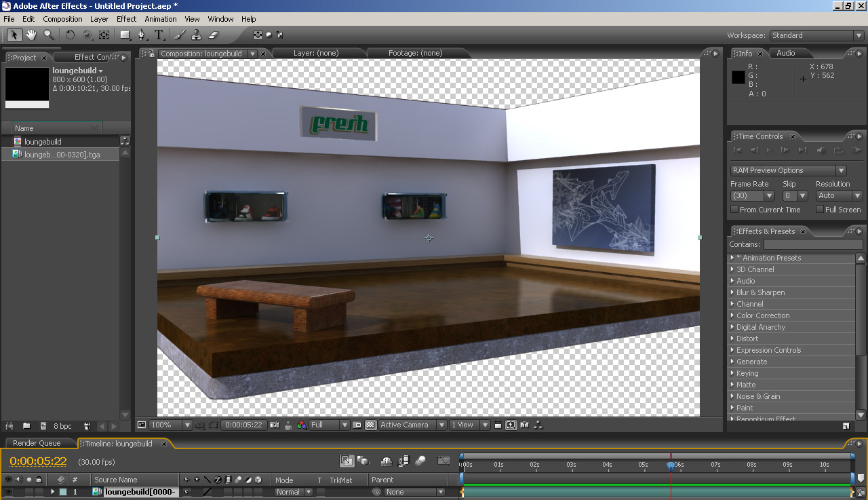Select the Brush tool
The width and height of the screenshot is (868, 500).
(x=180, y=35)
